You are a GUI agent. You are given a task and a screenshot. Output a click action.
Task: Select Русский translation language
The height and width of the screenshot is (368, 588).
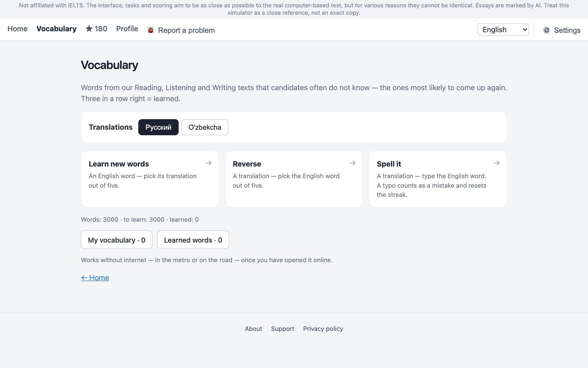pos(158,127)
